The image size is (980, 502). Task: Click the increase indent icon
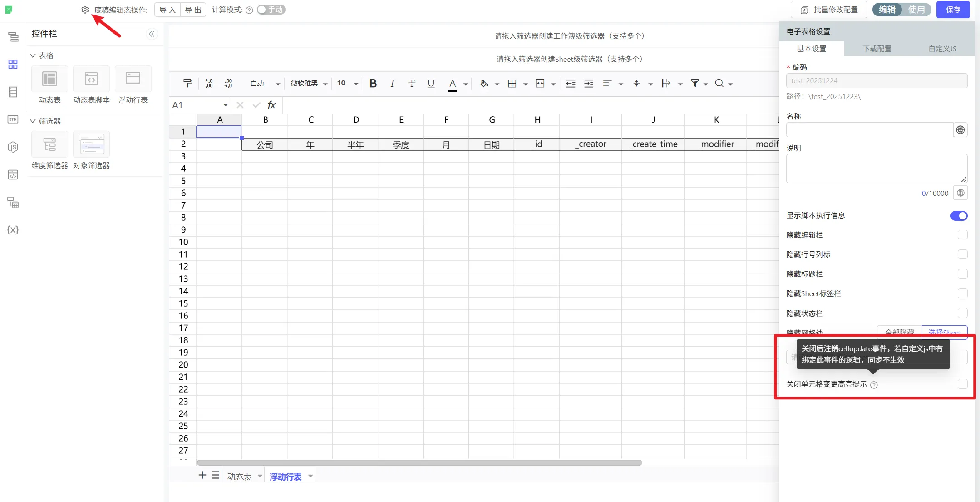[589, 83]
